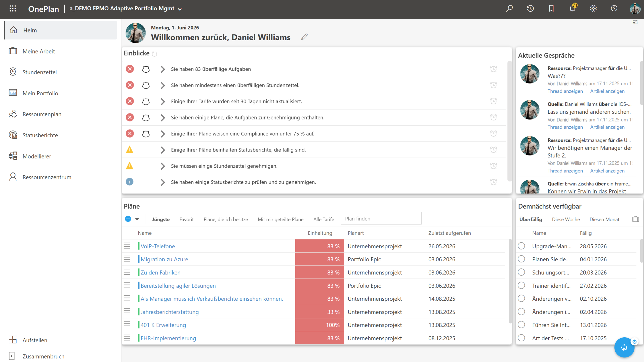Screen dimensions: 644x362
Task: Expand the Aufgaben zur Genehmigung insight
Action: point(163,117)
